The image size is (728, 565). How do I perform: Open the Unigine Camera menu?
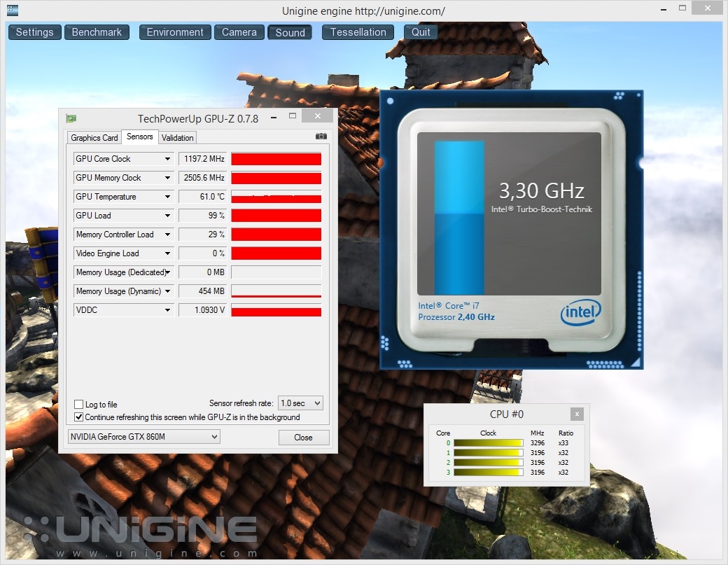click(239, 32)
